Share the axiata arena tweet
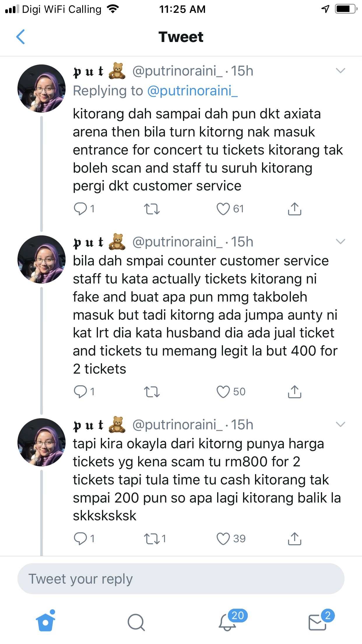 tap(294, 209)
